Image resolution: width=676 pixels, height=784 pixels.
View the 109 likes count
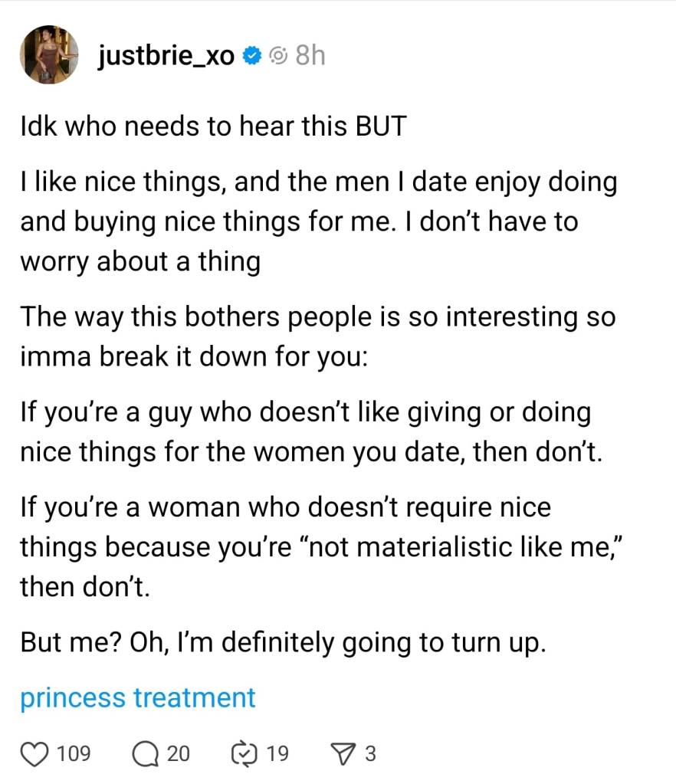point(74,754)
